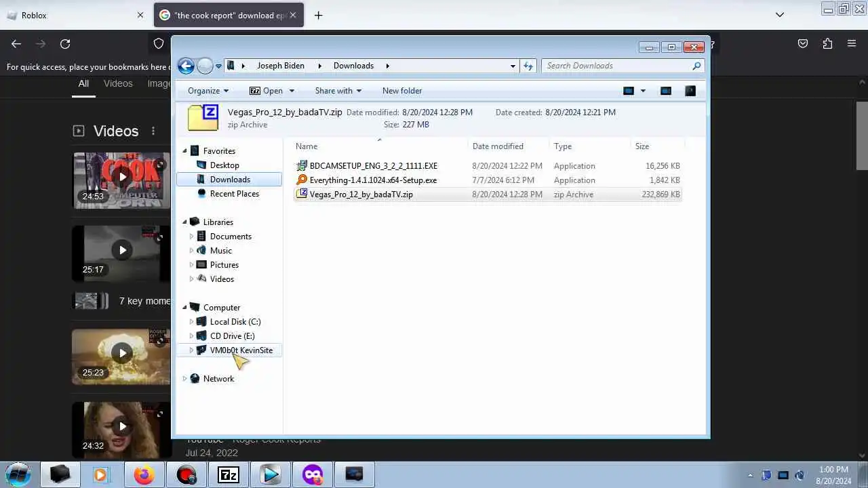
Task: Open Recent Places under Favorites
Action: [234, 194]
